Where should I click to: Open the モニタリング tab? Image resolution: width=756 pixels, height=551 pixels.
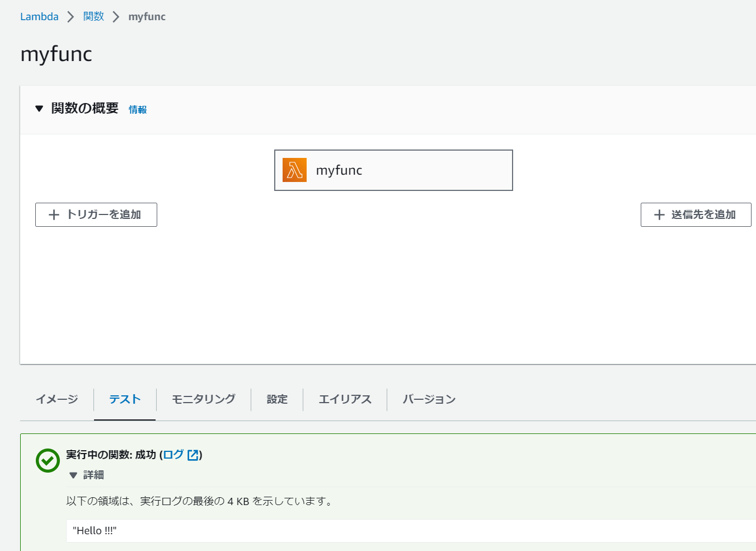click(204, 399)
